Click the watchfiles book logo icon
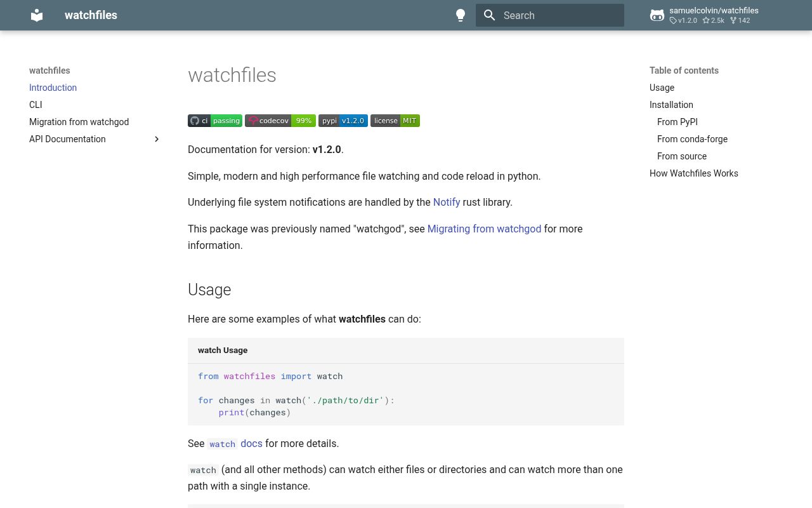Image resolution: width=812 pixels, height=508 pixels. (x=37, y=15)
